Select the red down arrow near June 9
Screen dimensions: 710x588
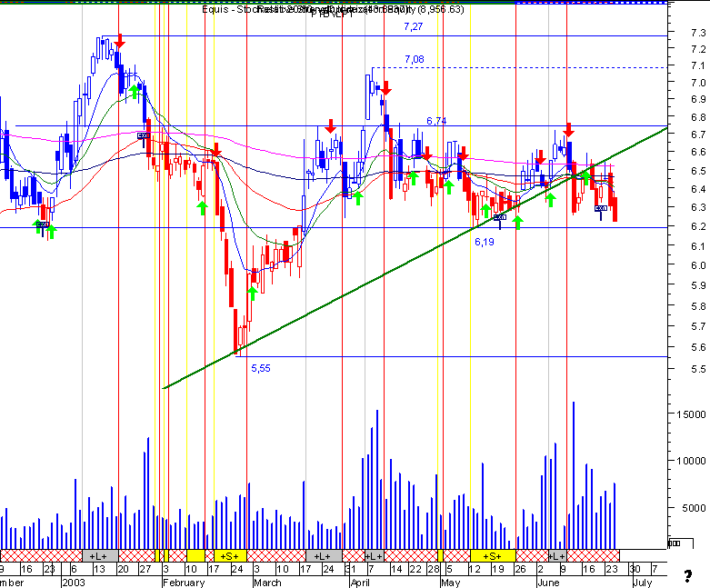point(569,130)
